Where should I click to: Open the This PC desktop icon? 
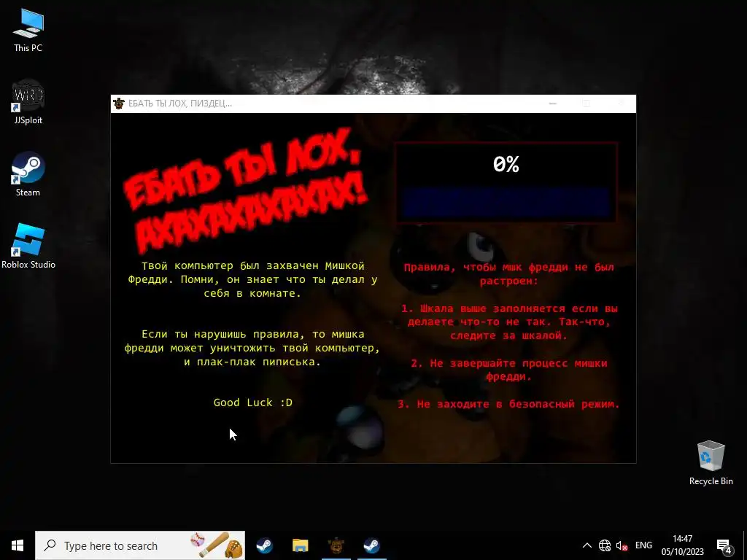pyautogui.click(x=28, y=31)
